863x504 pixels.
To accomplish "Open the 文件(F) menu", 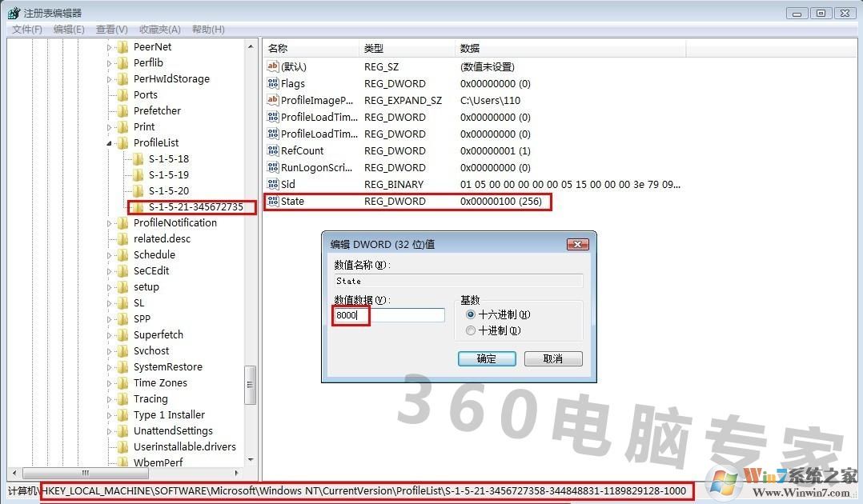I will [27, 29].
